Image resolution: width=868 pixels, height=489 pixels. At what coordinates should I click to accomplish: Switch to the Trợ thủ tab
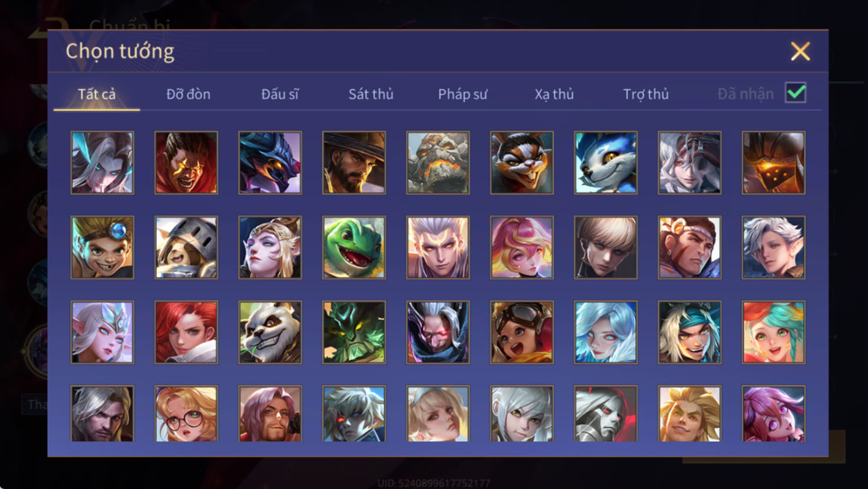[646, 94]
